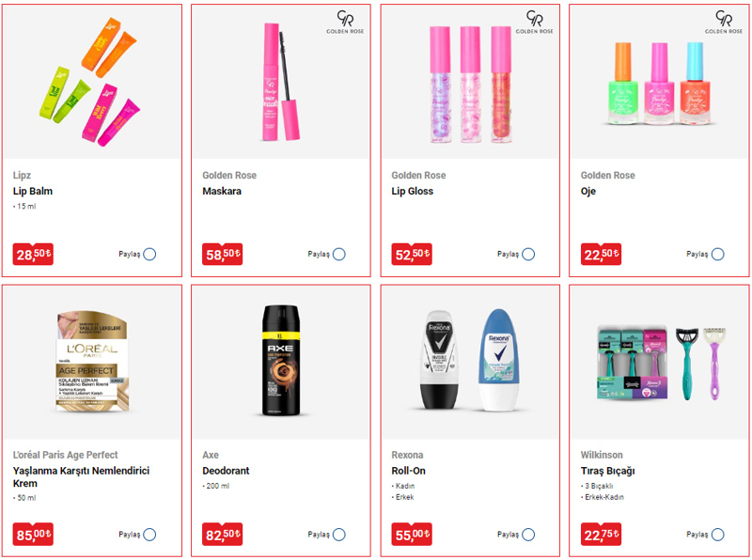Click the Golden Rose logo on the Oje card
The height and width of the screenshot is (560, 752).
(x=723, y=23)
